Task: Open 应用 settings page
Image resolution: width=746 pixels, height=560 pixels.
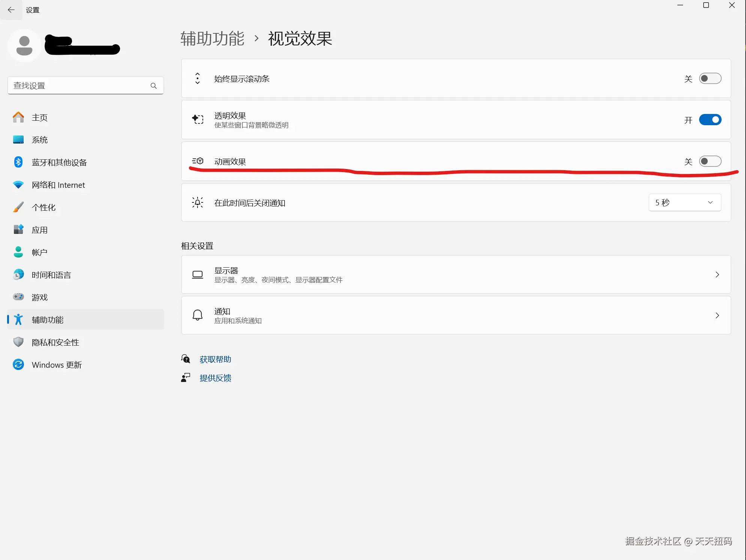Action: (x=40, y=230)
